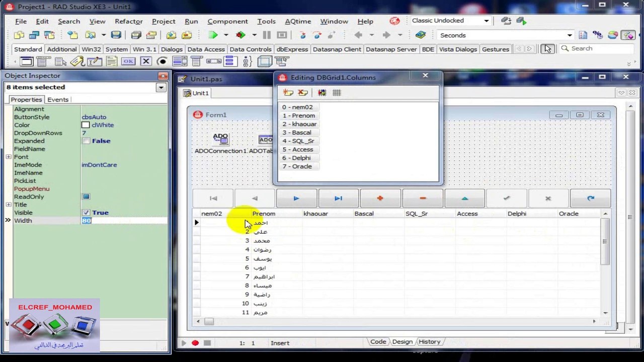Select the RadioButton component icon

point(162,61)
